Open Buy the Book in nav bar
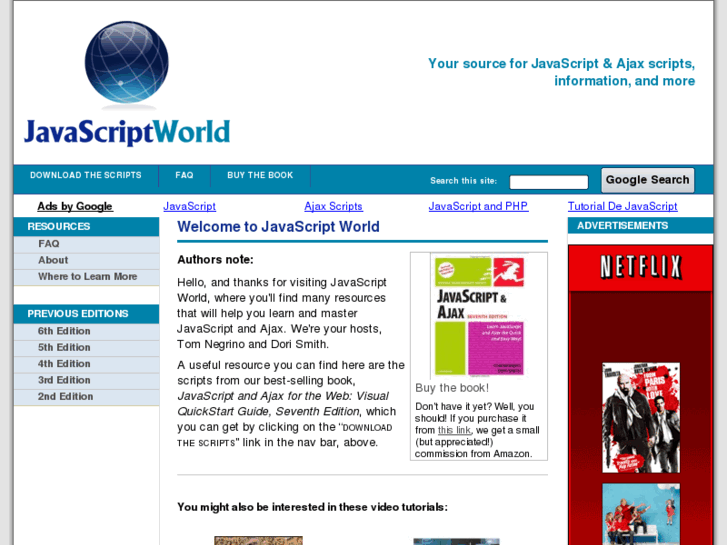The height and width of the screenshot is (545, 727). point(260,175)
